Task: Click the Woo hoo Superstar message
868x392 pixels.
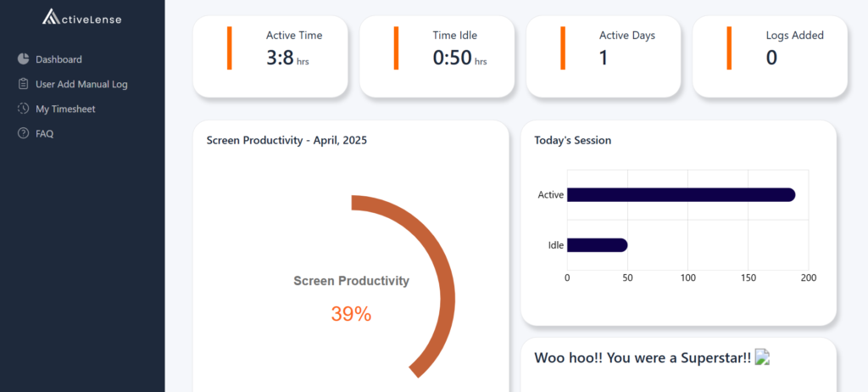Action: point(643,358)
